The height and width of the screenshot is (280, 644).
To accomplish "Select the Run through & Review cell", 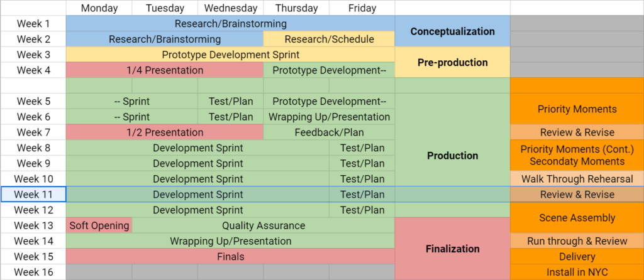I will tap(577, 241).
